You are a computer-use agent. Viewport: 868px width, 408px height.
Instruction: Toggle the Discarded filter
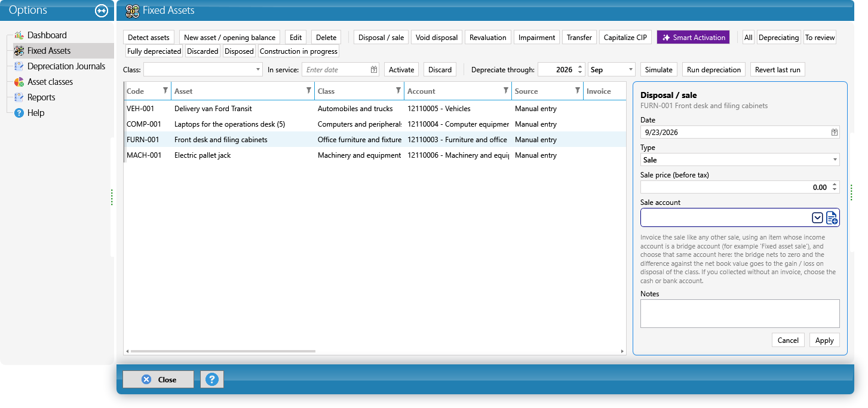203,51
